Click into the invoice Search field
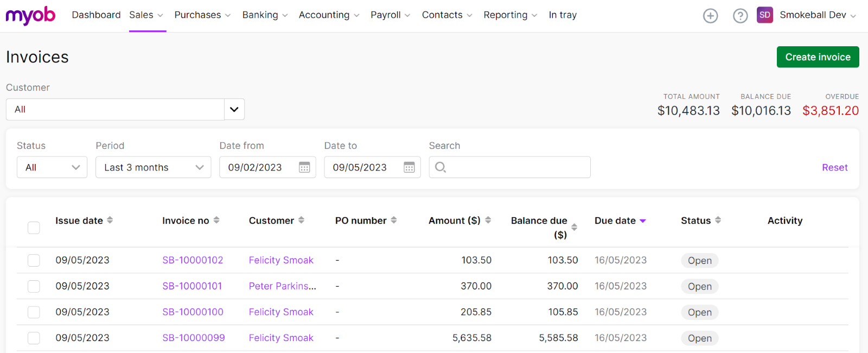This screenshot has width=868, height=353. [x=515, y=167]
